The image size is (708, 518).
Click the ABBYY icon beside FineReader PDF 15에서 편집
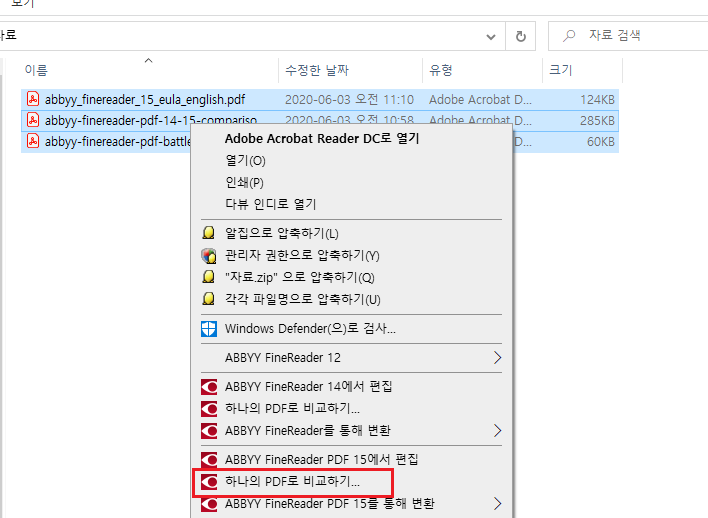pyautogui.click(x=209, y=460)
